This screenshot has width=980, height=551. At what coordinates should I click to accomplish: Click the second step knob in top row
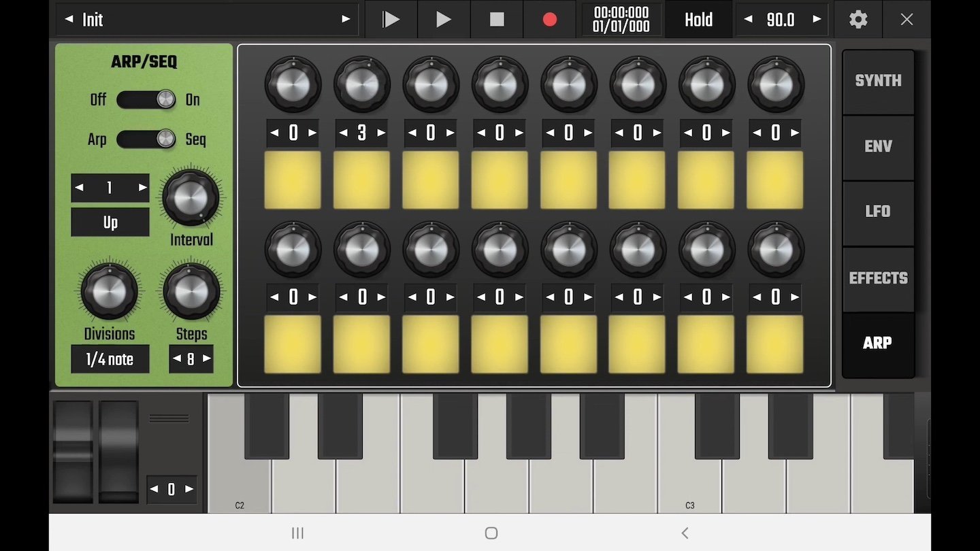[361, 85]
